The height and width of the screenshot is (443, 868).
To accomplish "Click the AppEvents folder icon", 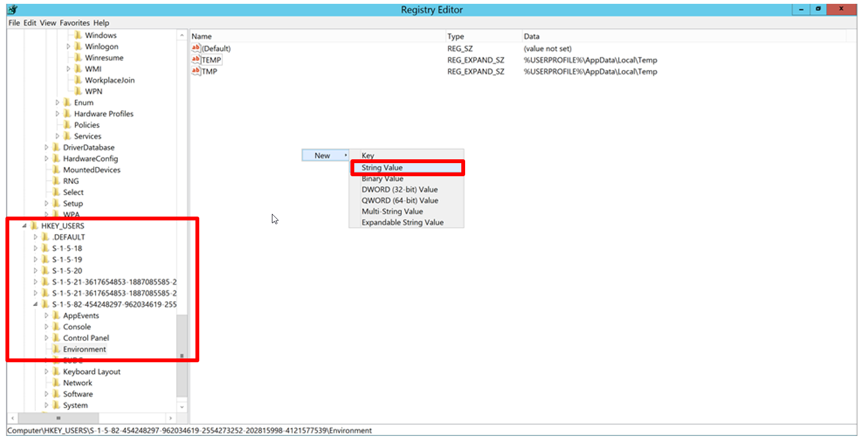I will tap(56, 315).
